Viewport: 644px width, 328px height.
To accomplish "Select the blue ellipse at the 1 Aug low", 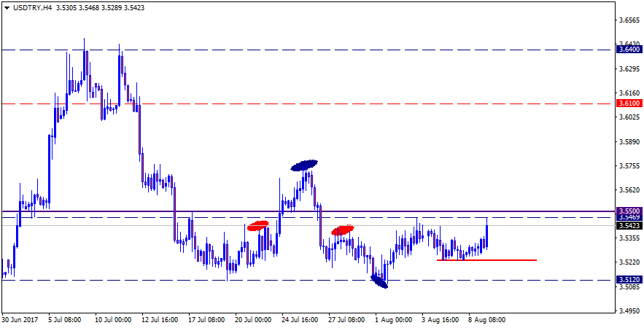I will 379,281.
